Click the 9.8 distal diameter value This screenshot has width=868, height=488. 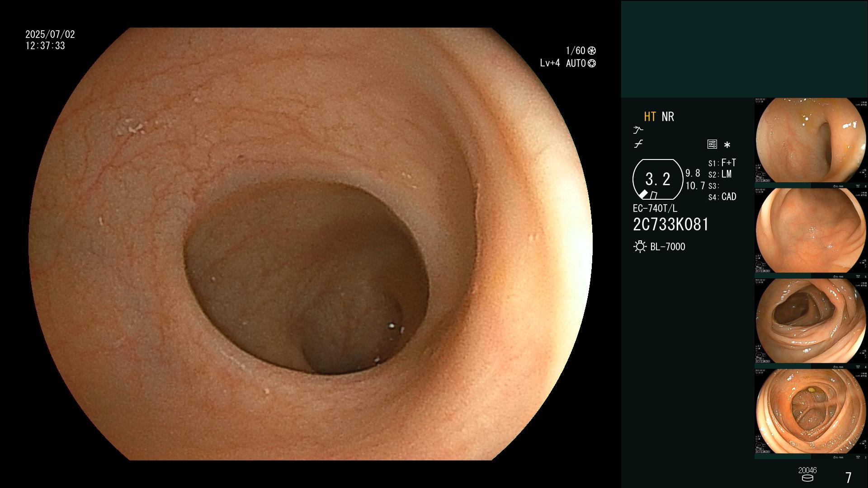[x=693, y=174]
